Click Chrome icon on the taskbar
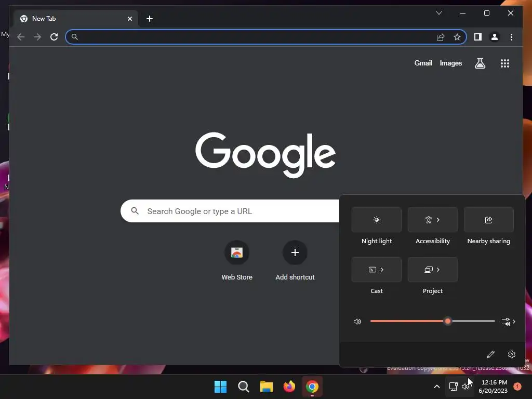532x399 pixels. [x=312, y=387]
